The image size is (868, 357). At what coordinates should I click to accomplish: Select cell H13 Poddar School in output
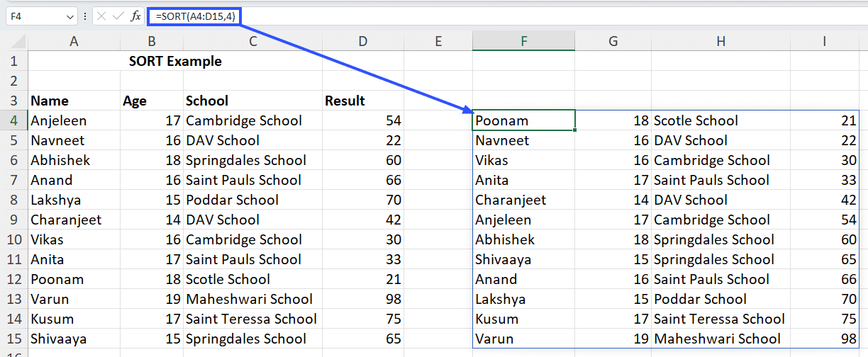coord(720,299)
